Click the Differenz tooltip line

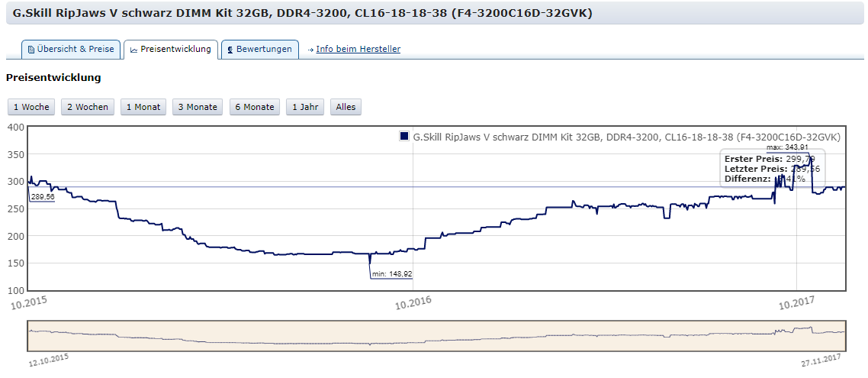(764, 179)
